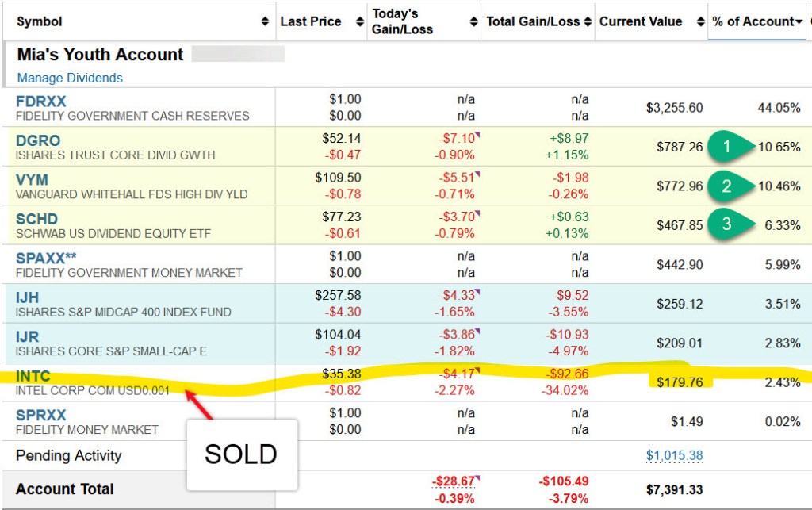Expand INTC today's gain/loss corner indicator
The width and height of the screenshot is (812, 510).
tap(478, 370)
